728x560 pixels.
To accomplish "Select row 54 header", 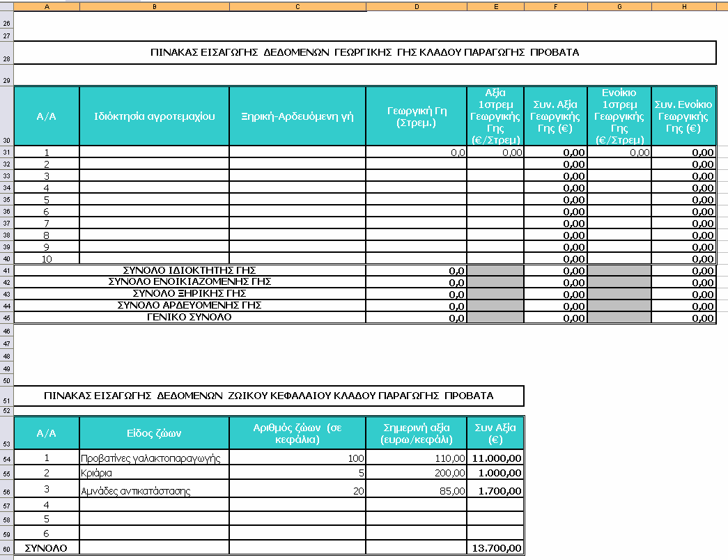I will [6, 457].
